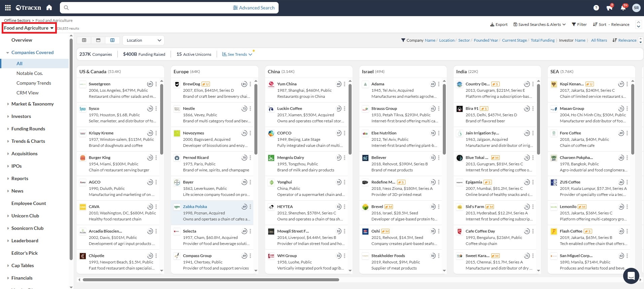
Task: Expand the Investors sidebar section
Action: coord(21,116)
